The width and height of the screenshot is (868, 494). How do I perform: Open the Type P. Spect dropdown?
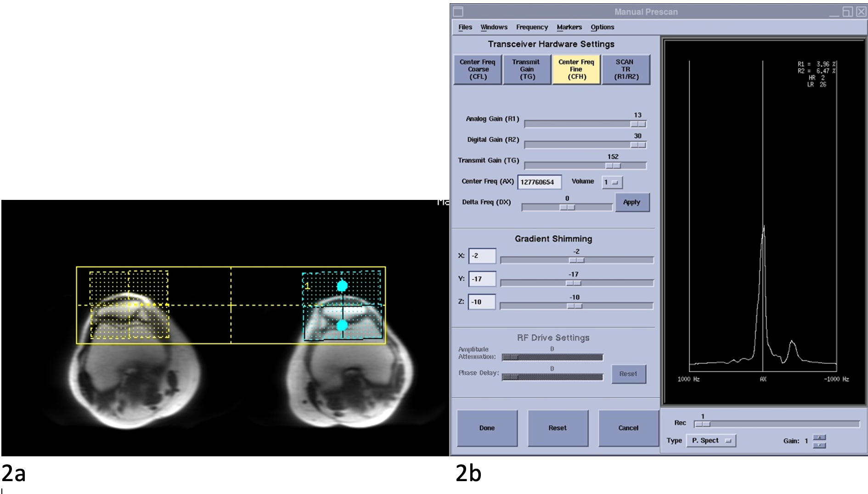(711, 440)
